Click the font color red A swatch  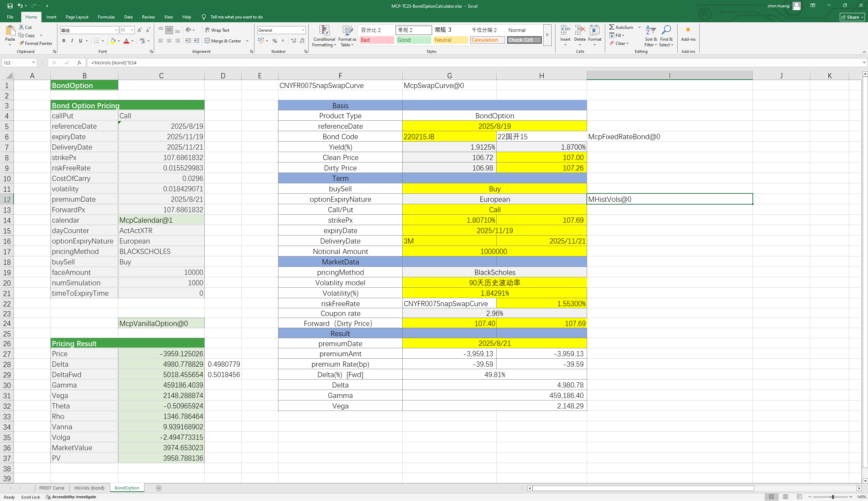126,41
